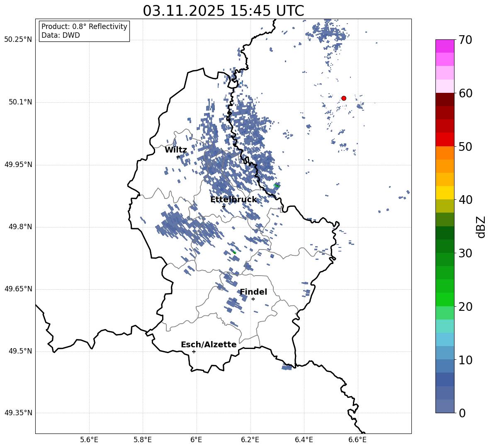Click the colorbar label 0
Image resolution: width=491 pixels, height=448 pixels.
(462, 413)
